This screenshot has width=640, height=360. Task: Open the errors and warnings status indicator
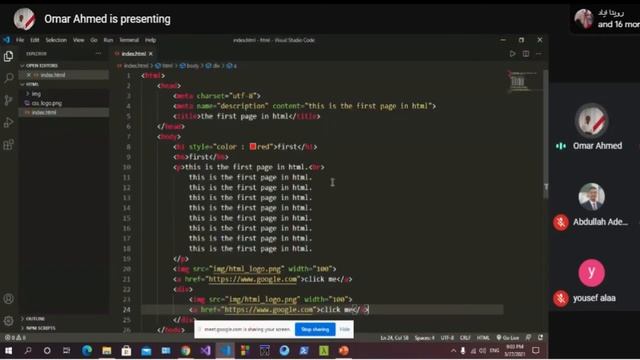pos(15,338)
